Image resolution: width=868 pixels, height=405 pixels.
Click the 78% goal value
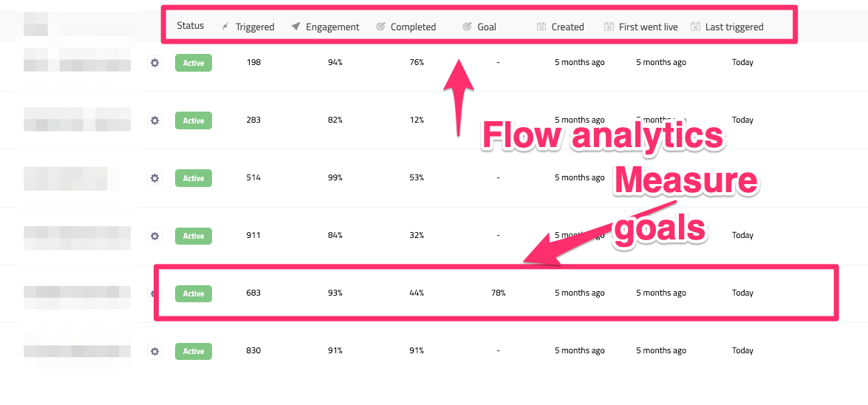498,293
